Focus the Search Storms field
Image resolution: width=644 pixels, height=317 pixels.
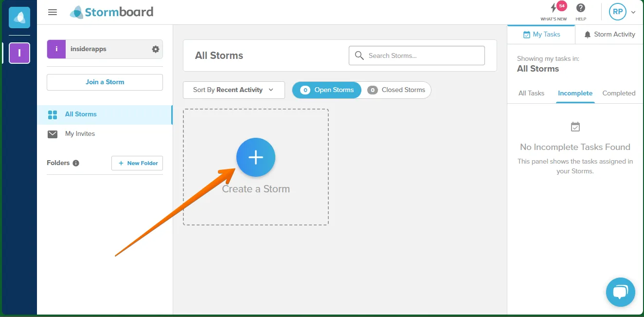tap(417, 56)
